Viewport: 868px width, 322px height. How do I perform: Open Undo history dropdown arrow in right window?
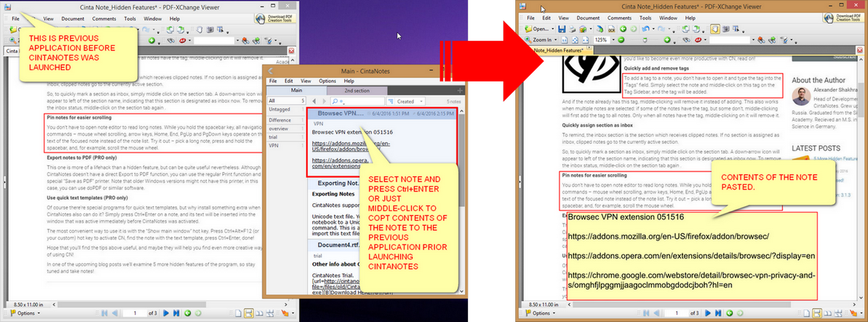pos(654,29)
